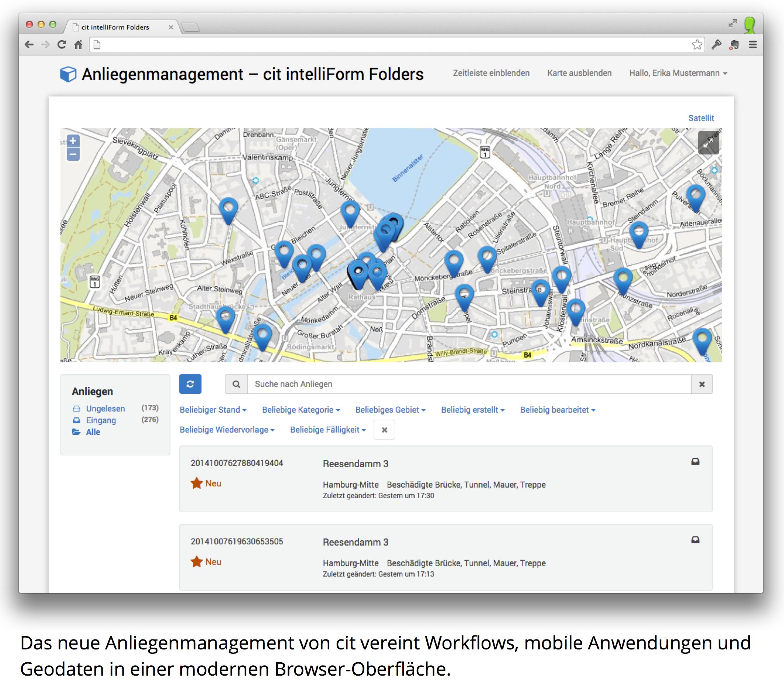Select Ungelesen folder in Anliegen

pos(105,409)
